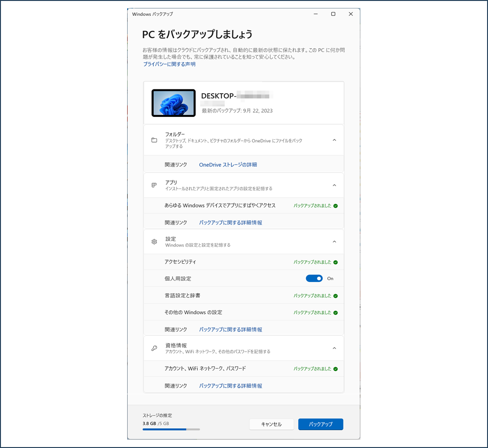Click バックアップされました status in アクセシビリティ row

(x=312, y=262)
